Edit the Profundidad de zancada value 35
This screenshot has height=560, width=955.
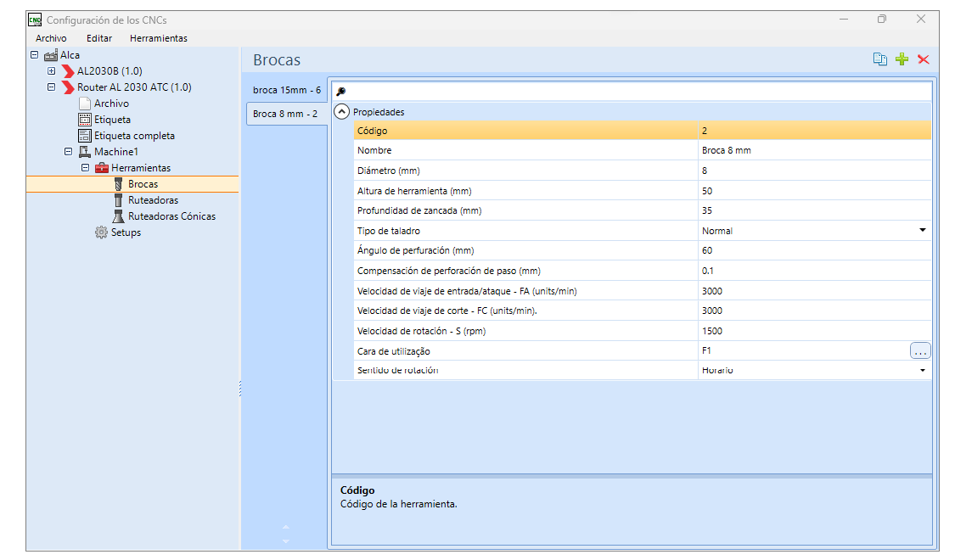point(814,210)
